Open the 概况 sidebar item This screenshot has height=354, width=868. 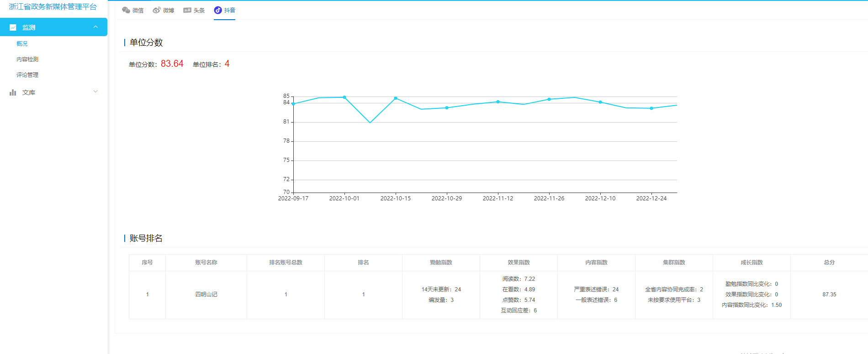(22, 44)
